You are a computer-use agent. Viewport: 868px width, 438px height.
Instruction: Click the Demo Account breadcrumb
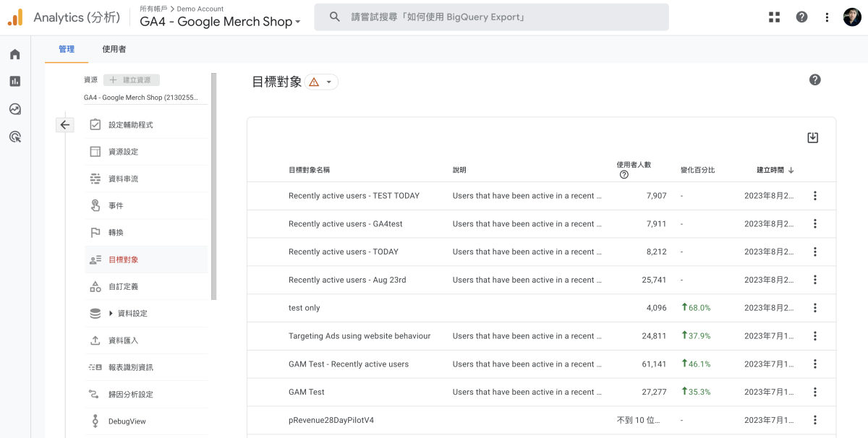pos(200,9)
